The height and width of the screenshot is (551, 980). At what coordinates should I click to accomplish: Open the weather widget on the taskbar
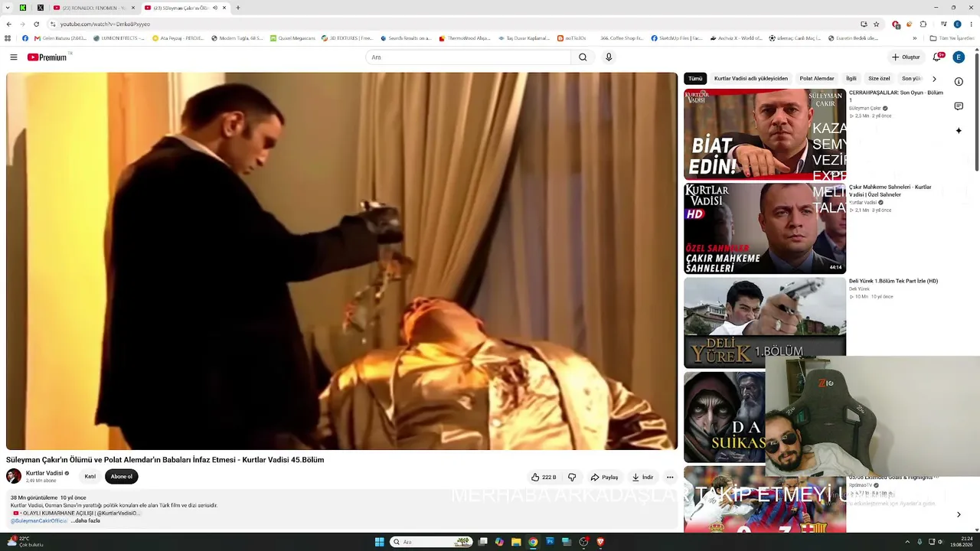pyautogui.click(x=24, y=542)
